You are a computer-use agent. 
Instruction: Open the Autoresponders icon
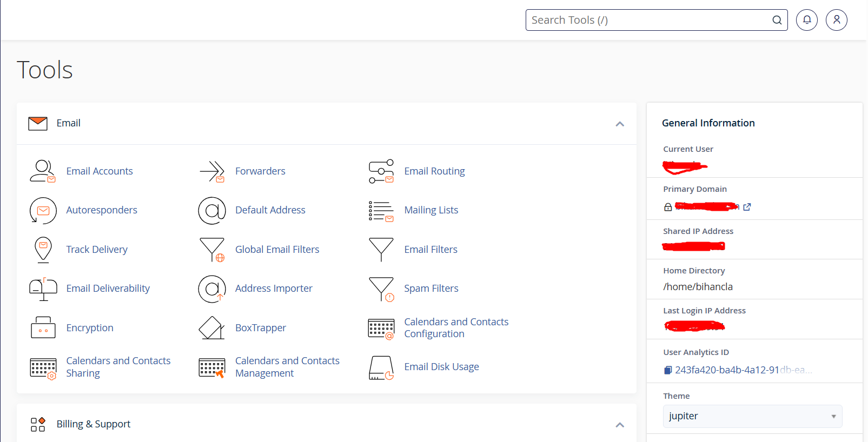tap(43, 210)
